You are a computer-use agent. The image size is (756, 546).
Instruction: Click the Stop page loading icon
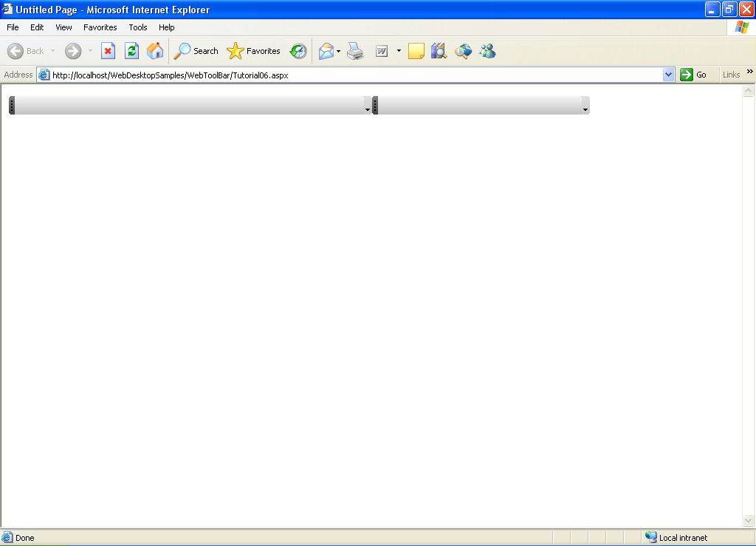click(108, 51)
